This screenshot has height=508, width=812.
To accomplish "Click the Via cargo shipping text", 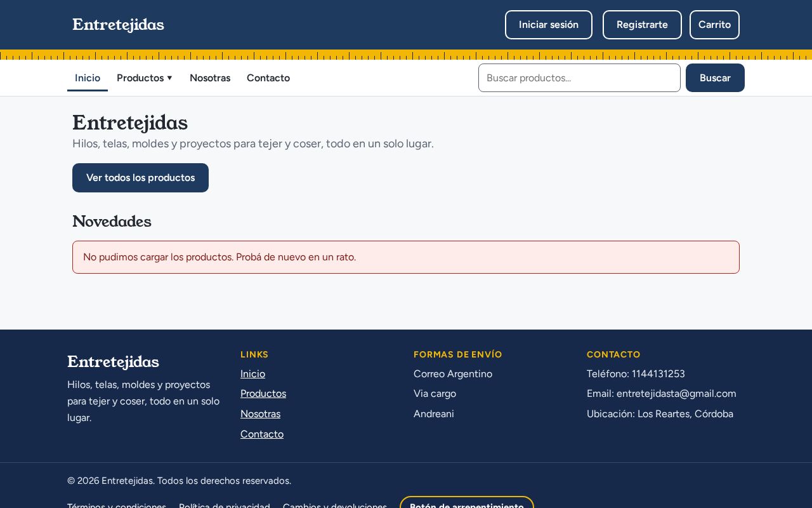I will pyautogui.click(x=435, y=394).
